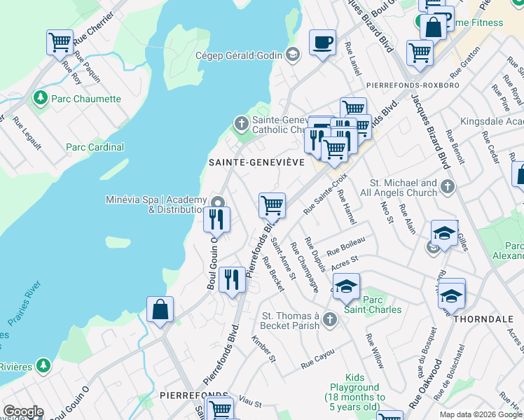Image resolution: width=524 pixels, height=420 pixels.
Task: Select the Parc Saint-Charles label
Action: coord(373,304)
